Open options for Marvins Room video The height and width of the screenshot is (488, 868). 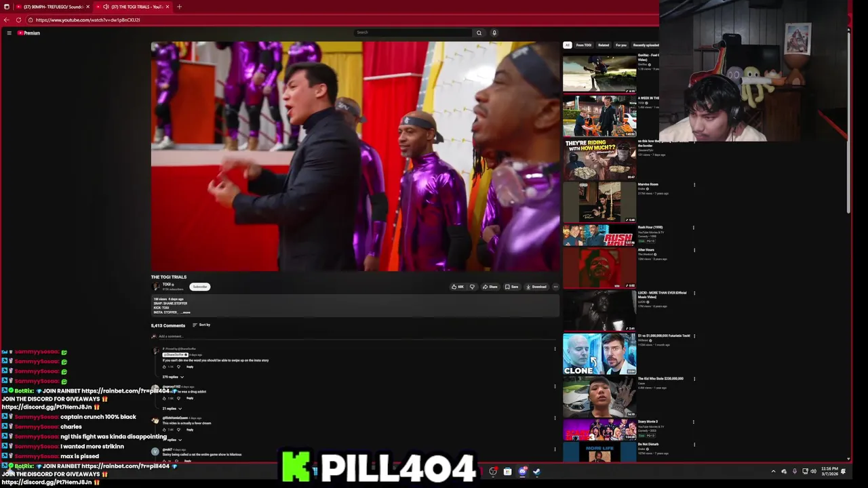[694, 185]
